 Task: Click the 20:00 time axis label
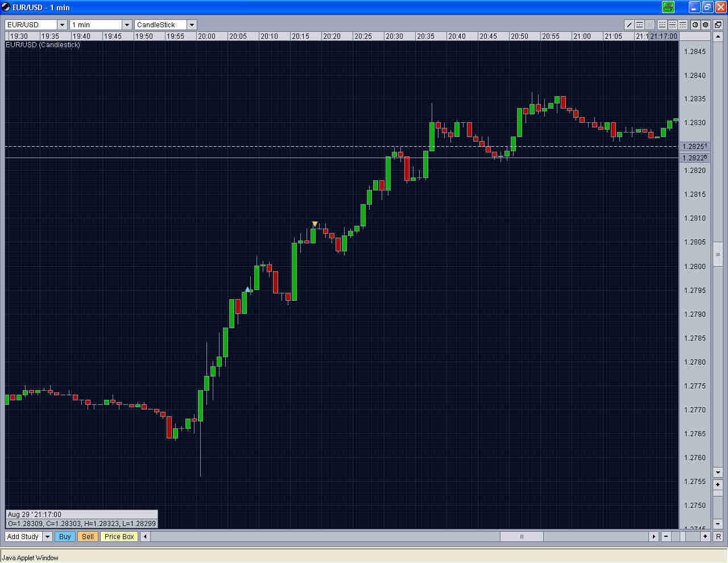pos(207,36)
